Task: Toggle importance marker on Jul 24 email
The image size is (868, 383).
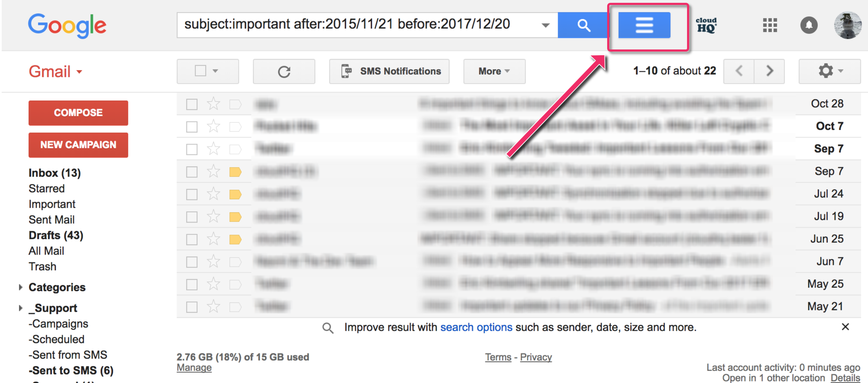Action: tap(235, 194)
